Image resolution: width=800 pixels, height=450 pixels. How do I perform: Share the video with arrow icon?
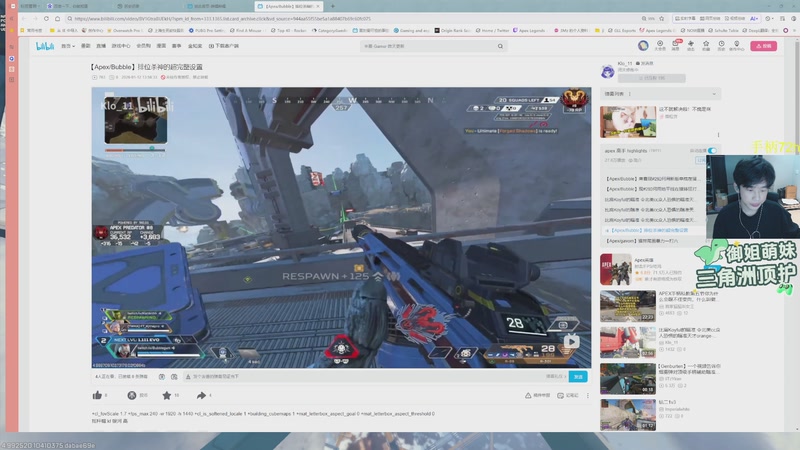coord(201,395)
